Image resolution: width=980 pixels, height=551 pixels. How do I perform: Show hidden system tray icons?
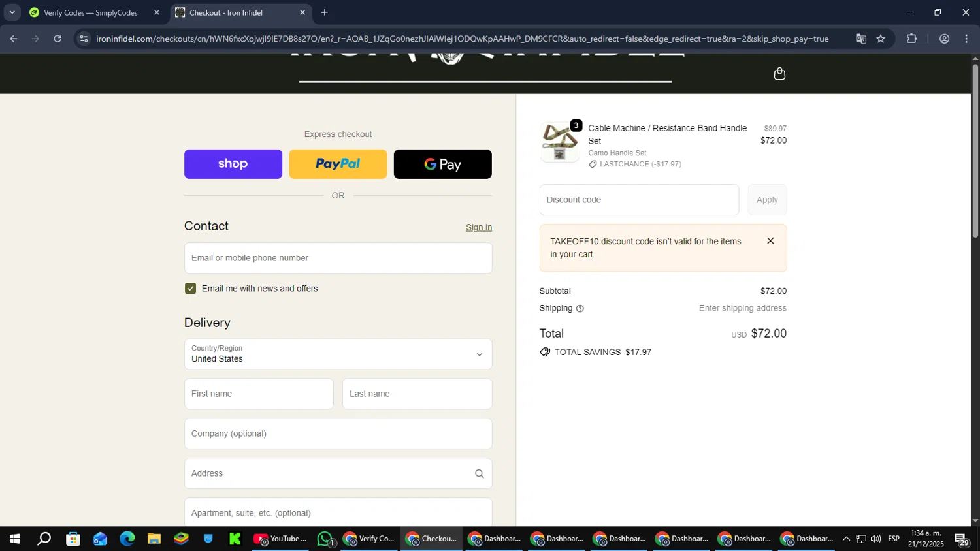pyautogui.click(x=846, y=539)
